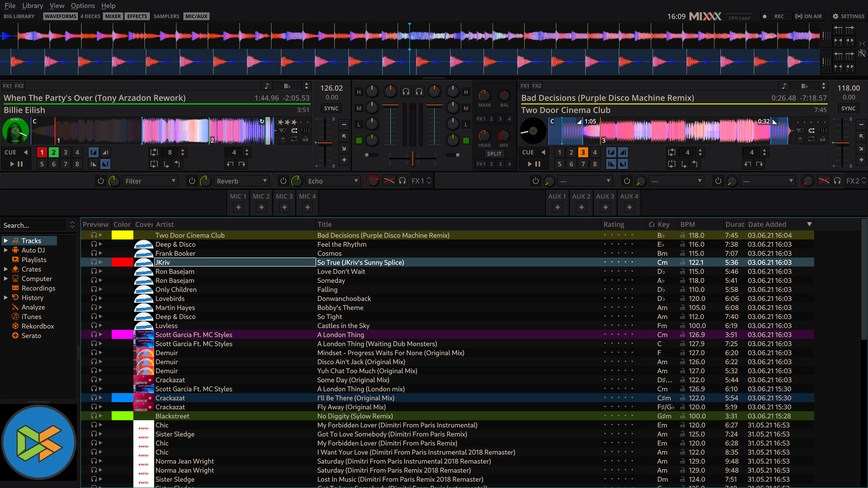Click deck 2 eject track icon
This screenshot has height=488, width=868.
point(800,139)
